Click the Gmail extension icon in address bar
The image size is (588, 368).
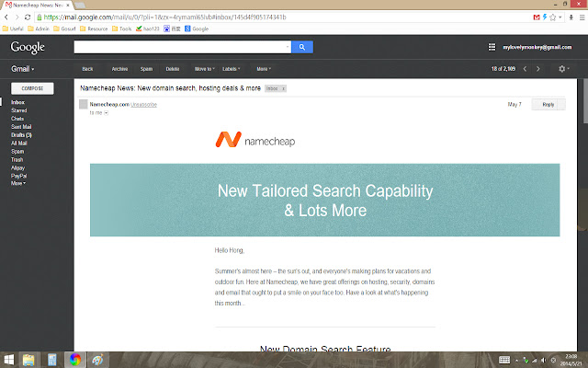[537, 17]
